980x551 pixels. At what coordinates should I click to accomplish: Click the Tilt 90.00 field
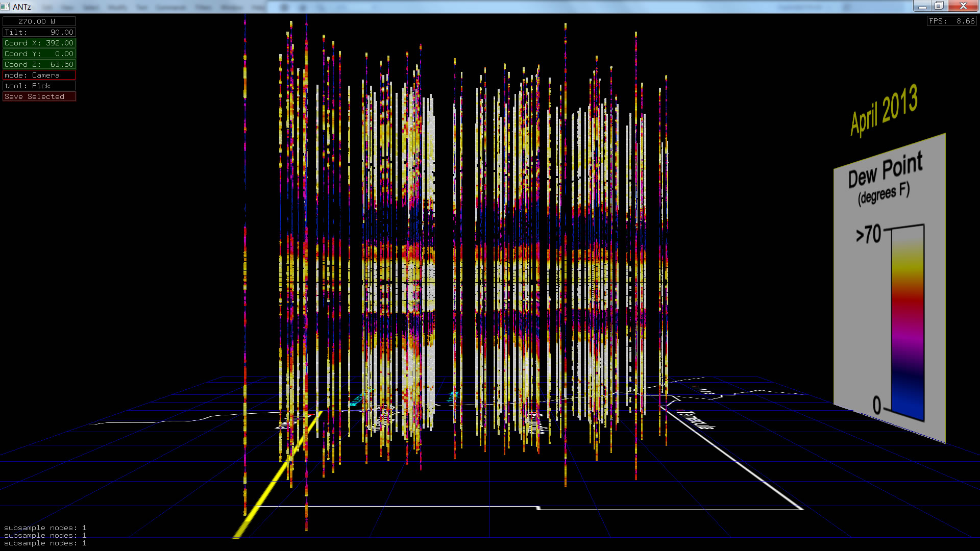click(39, 32)
